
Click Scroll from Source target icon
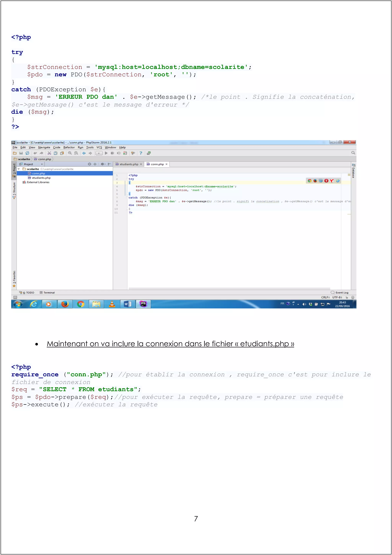coord(90,164)
